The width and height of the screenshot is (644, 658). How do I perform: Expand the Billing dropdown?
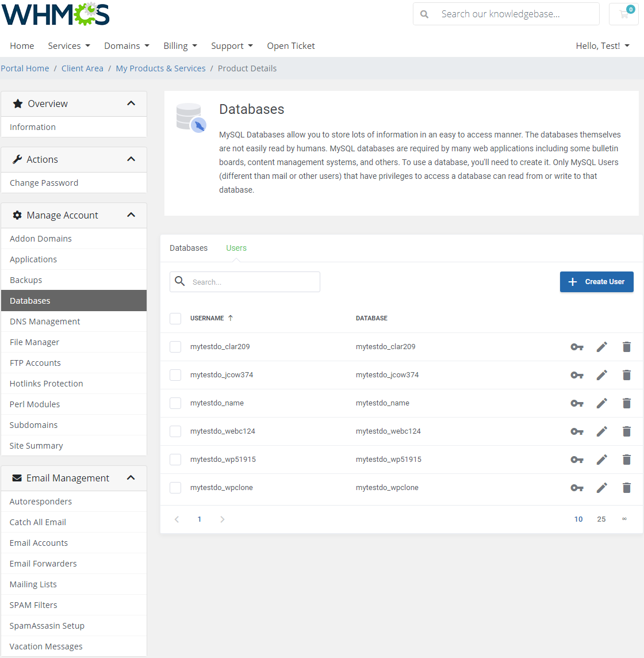coord(180,46)
